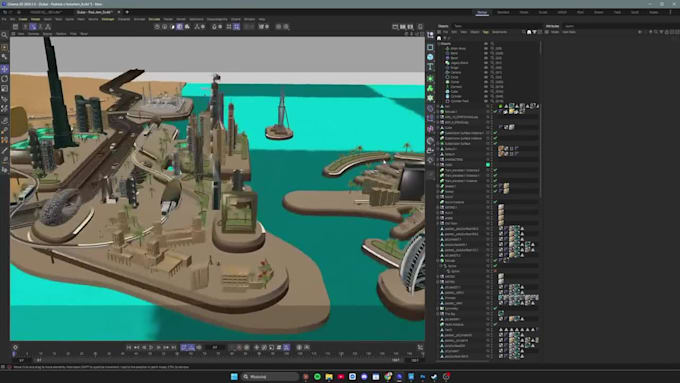This screenshot has height=383, width=680.
Task: Open the Simulate menu
Action: pyautogui.click(x=154, y=19)
